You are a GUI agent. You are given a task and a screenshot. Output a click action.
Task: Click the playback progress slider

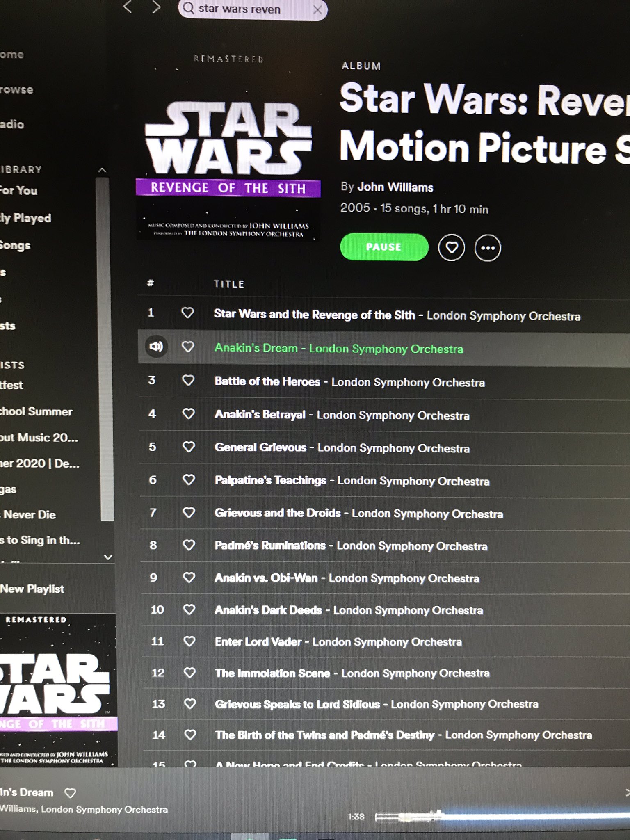[x=502, y=816]
